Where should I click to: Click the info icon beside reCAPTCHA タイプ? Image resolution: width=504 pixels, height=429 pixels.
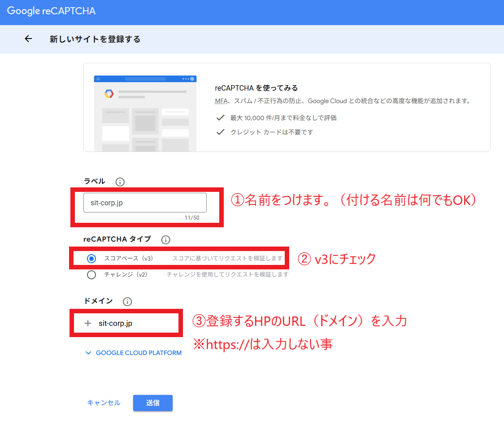click(x=166, y=240)
